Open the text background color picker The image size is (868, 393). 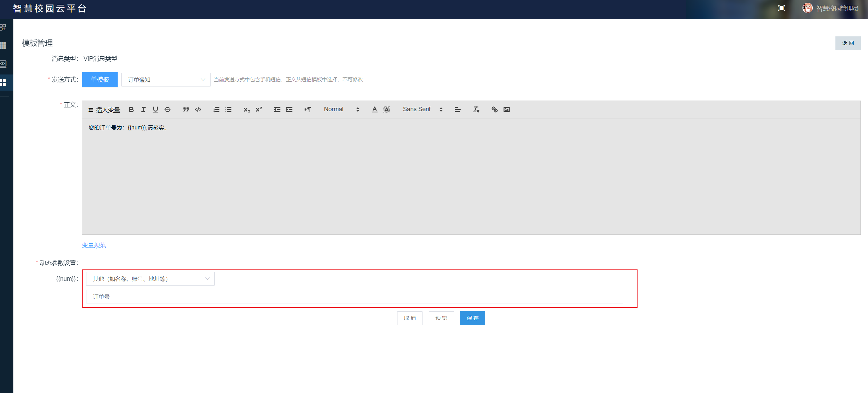[x=387, y=109]
